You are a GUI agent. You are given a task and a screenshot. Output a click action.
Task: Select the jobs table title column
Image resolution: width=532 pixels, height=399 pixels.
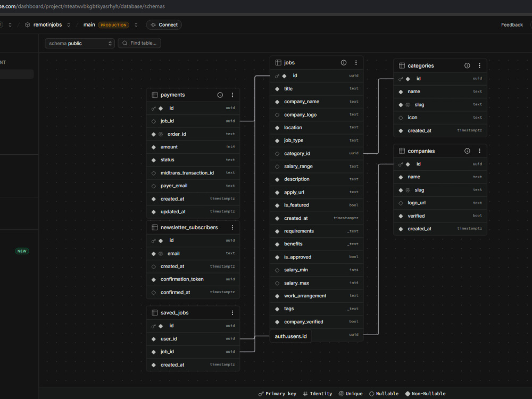(317, 88)
